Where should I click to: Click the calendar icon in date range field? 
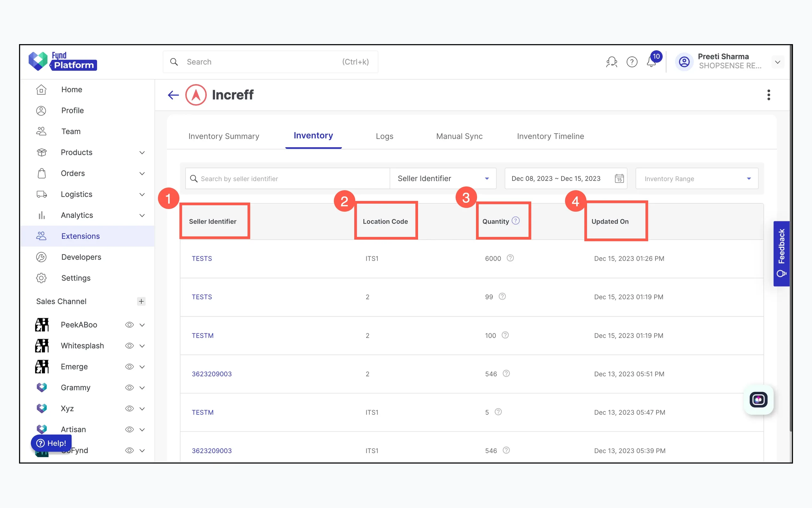(x=619, y=178)
